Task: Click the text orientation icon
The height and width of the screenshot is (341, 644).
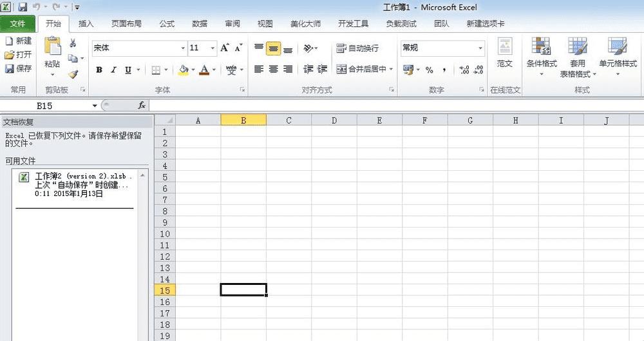Action: (x=308, y=48)
